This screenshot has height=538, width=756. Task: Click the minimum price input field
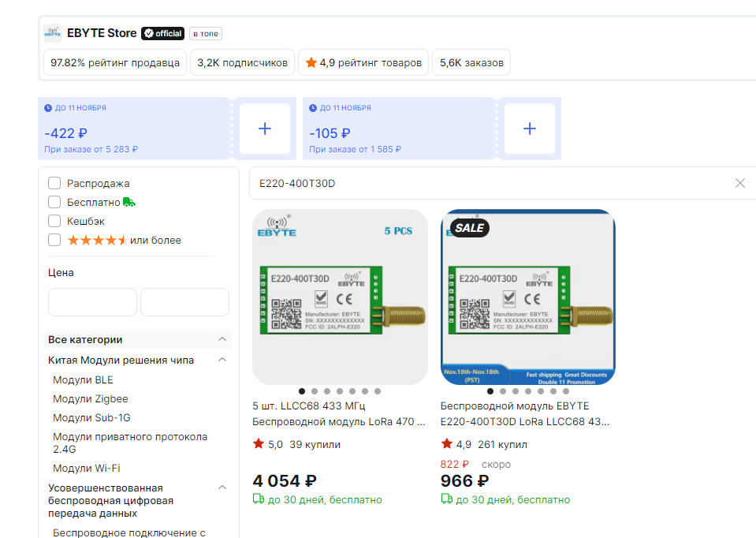point(92,302)
